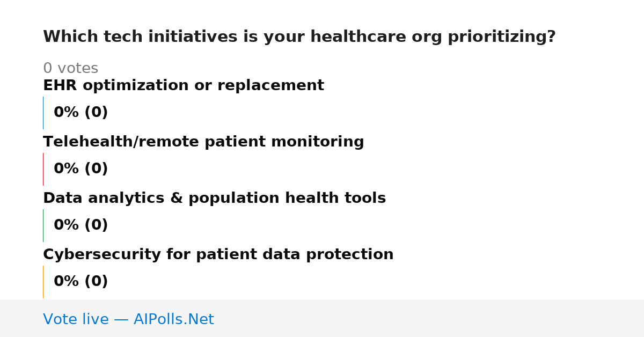
Task: Click the 0% (0) result under Cybersecurity
Action: (80, 282)
